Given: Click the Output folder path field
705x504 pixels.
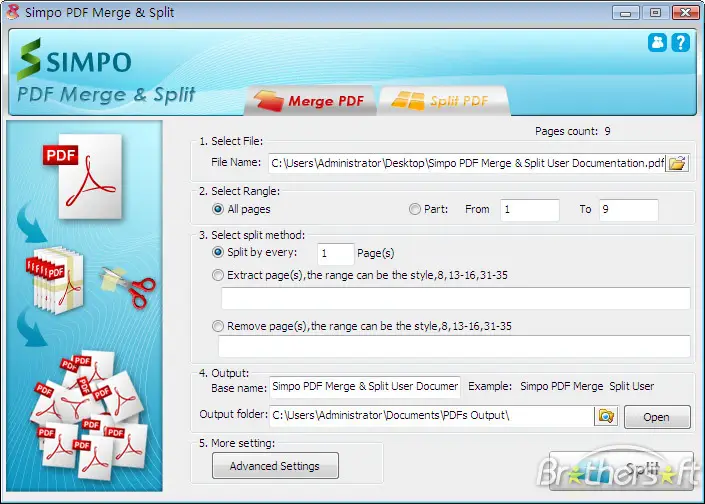Looking at the screenshot, I should 432,416.
